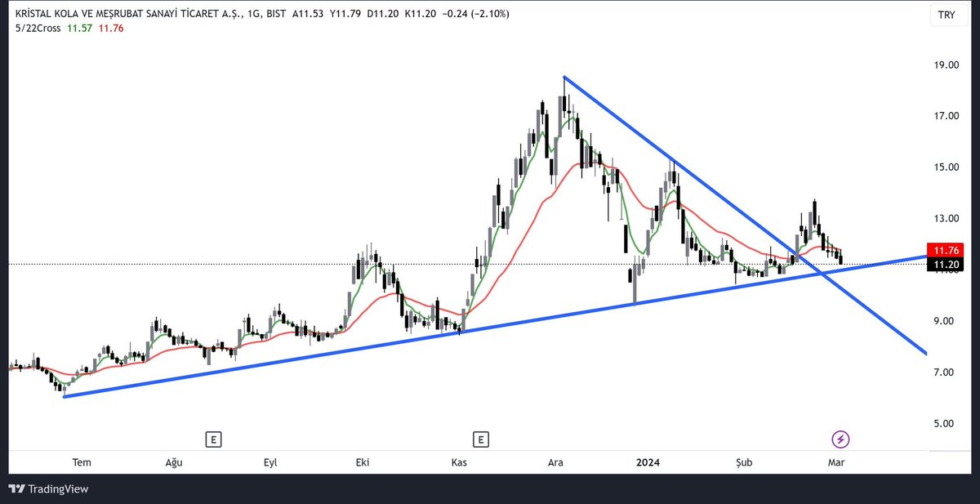Click the 15.00 price axis label
The height and width of the screenshot is (504, 980).
pos(947,167)
